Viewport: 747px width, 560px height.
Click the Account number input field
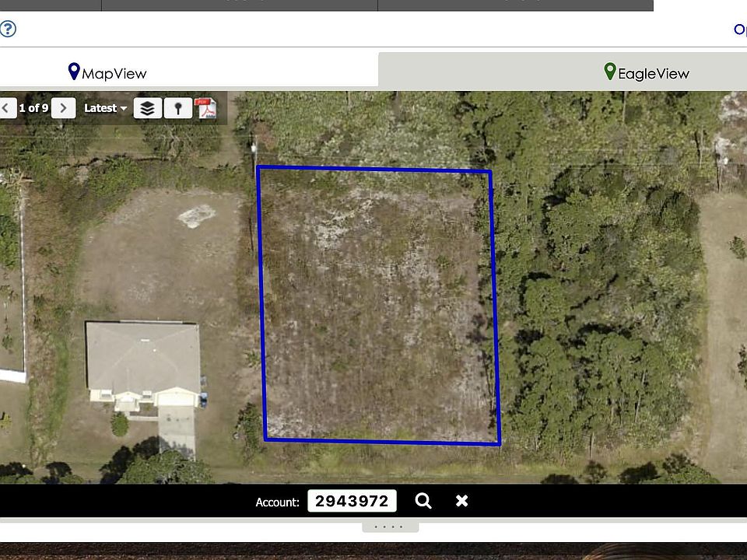tap(352, 501)
